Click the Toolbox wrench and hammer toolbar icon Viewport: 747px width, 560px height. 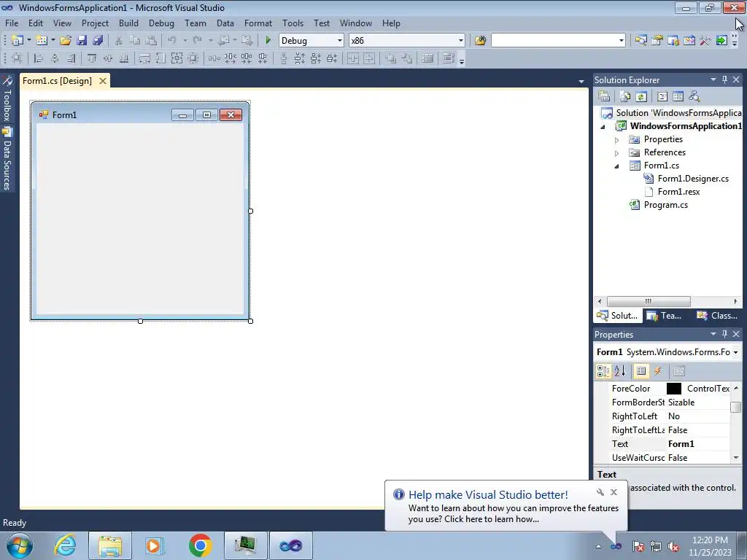[705, 41]
